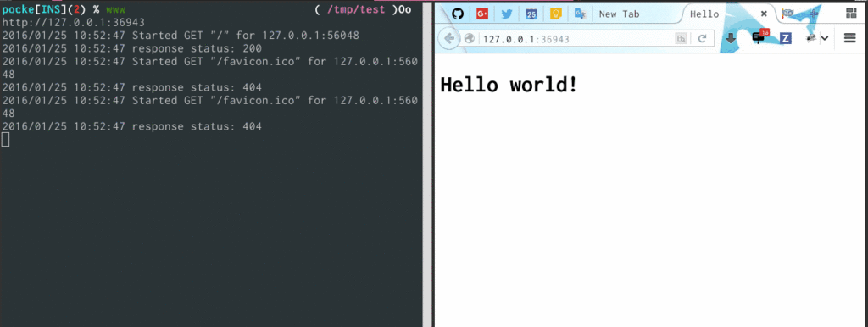Image resolution: width=868 pixels, height=327 pixels.
Task: Close the Hello tab
Action: 764,14
